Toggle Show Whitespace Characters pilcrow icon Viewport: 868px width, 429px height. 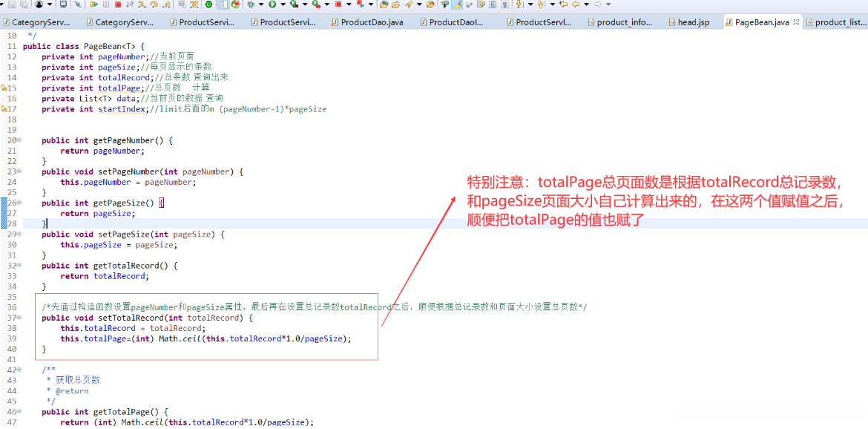click(504, 4)
